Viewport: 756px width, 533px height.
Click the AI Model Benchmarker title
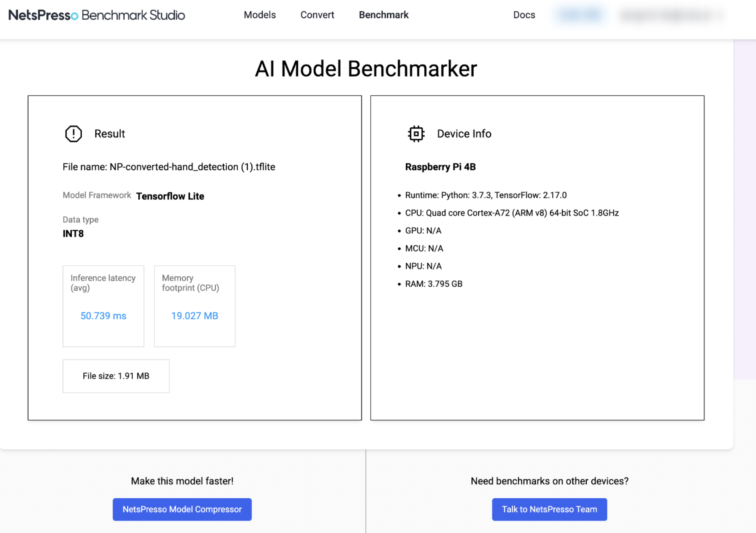[x=366, y=69]
